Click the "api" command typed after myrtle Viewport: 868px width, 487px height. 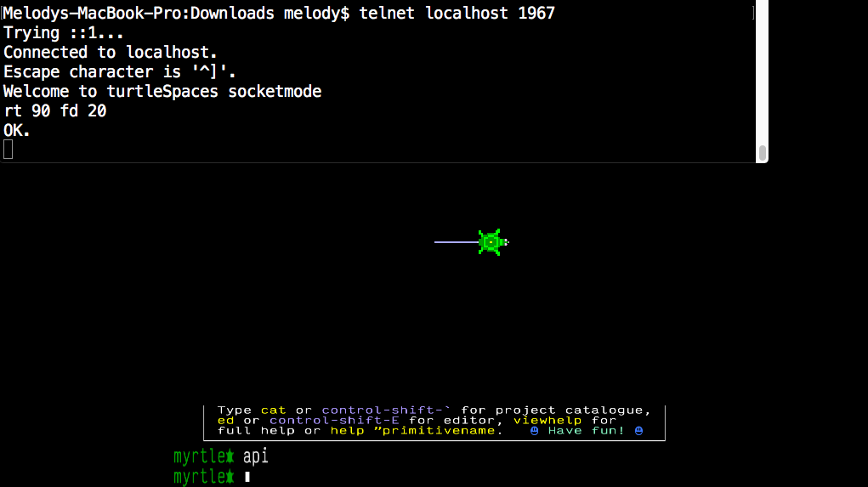(256, 456)
